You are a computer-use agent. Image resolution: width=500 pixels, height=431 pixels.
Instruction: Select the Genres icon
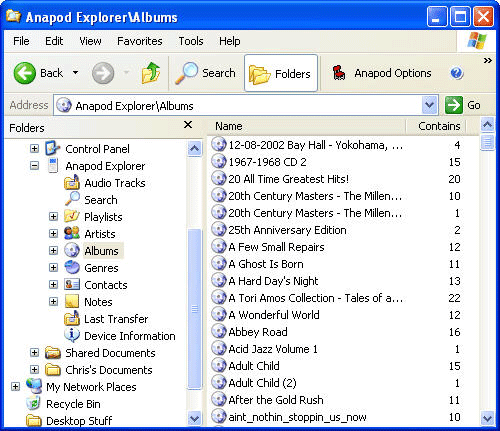coord(72,267)
